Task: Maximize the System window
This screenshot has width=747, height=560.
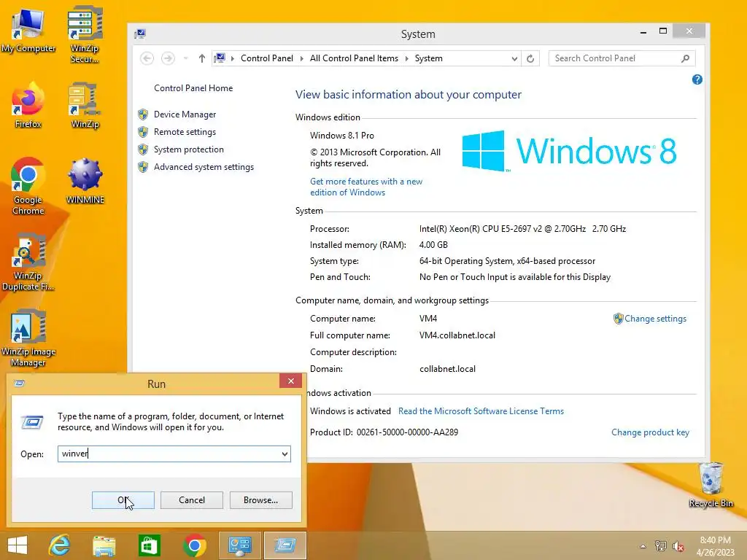Action: coord(662,31)
